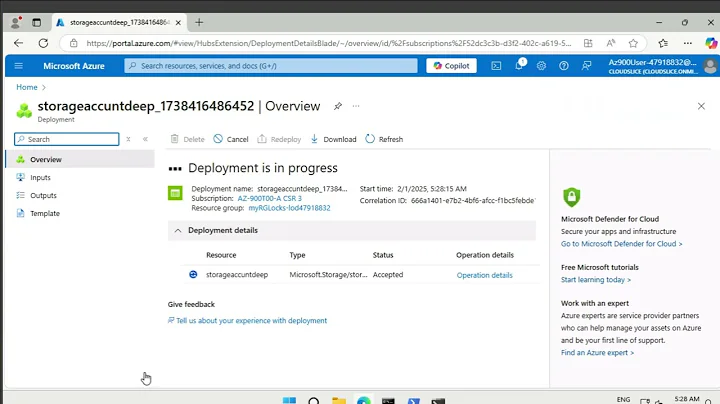720x404 pixels.
Task: Click the Redeploy toolbar button
Action: 279,139
